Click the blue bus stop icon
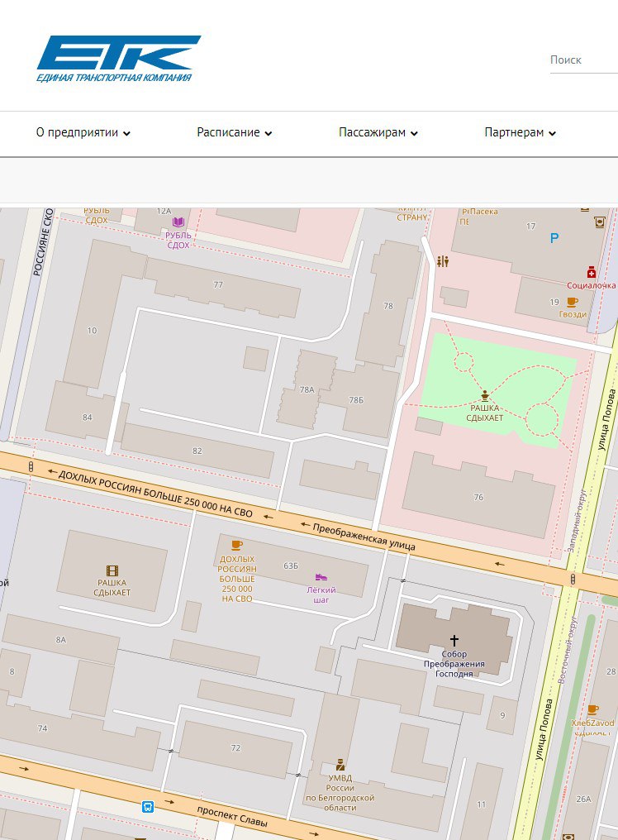The height and width of the screenshot is (840, 618). pos(147,806)
